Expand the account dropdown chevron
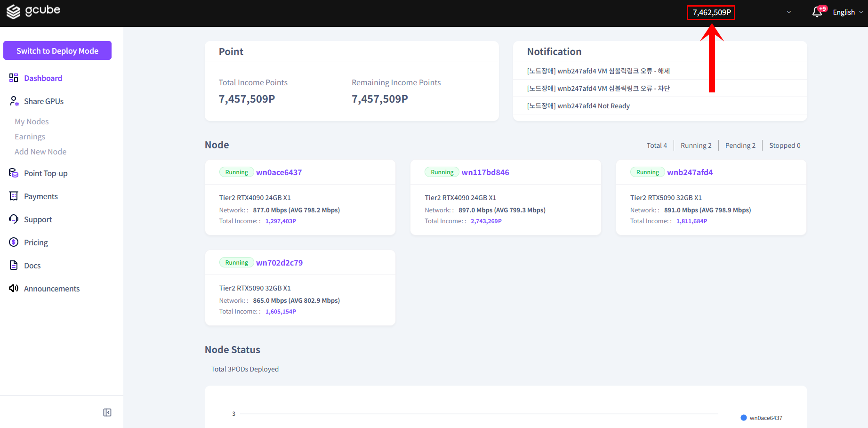 789,12
